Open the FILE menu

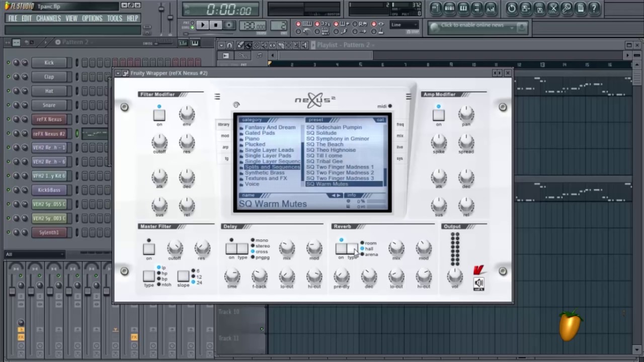point(13,19)
